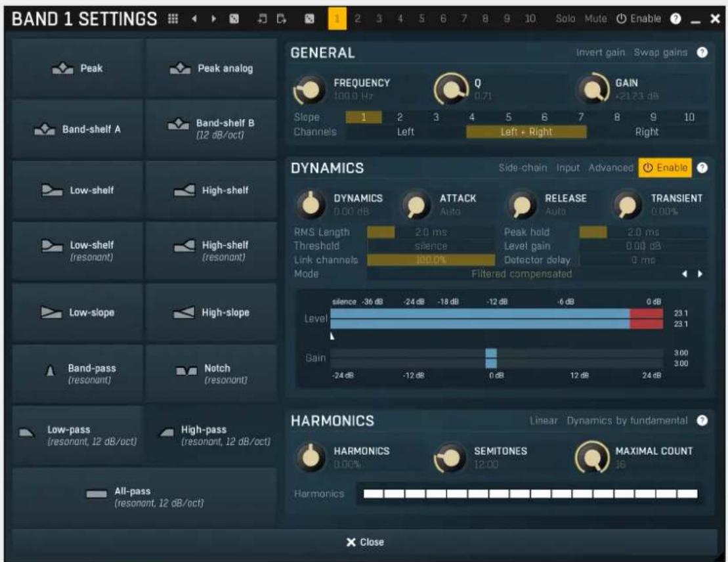The width and height of the screenshot is (728, 562).
Task: Select the plain Low-shelf filter
Action: pos(77,190)
